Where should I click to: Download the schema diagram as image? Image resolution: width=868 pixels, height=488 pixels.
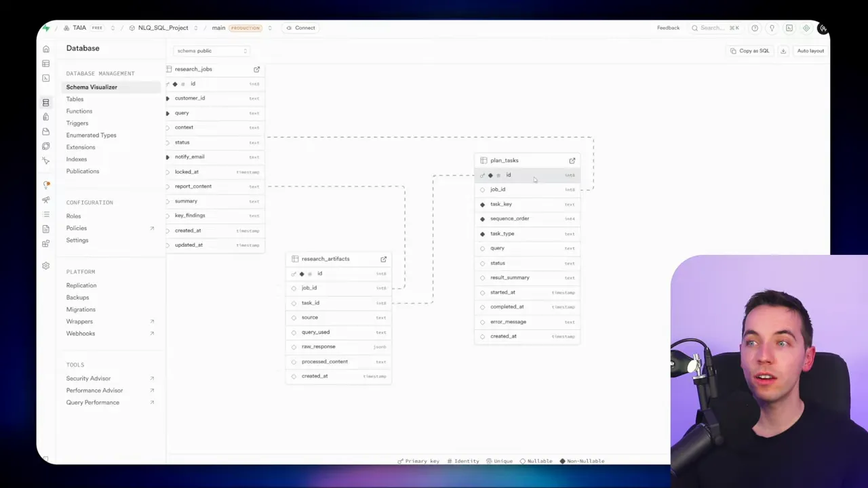click(x=783, y=50)
